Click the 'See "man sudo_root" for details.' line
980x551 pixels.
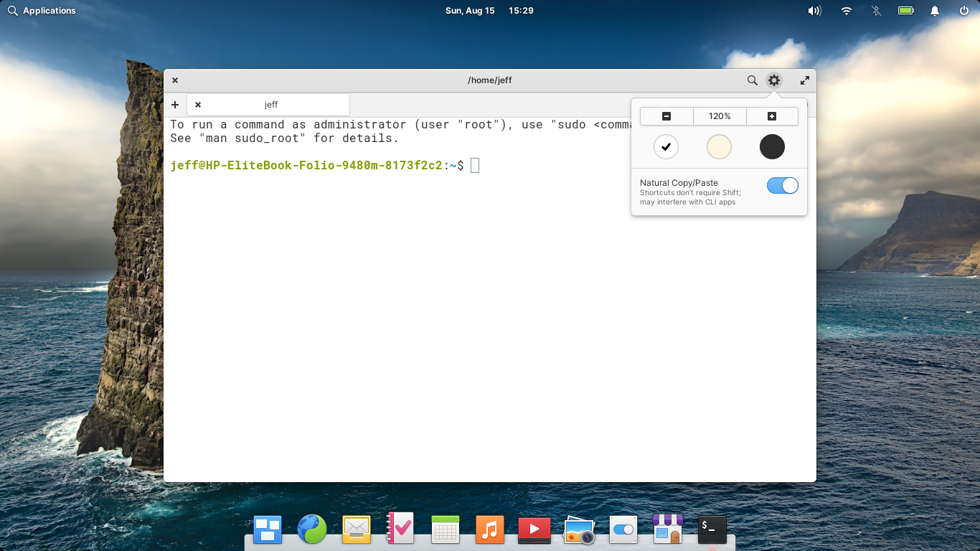click(x=284, y=138)
